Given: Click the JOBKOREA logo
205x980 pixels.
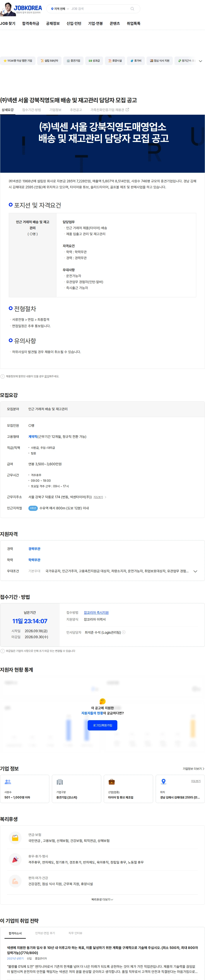Looking at the screenshot, I should [28, 8].
